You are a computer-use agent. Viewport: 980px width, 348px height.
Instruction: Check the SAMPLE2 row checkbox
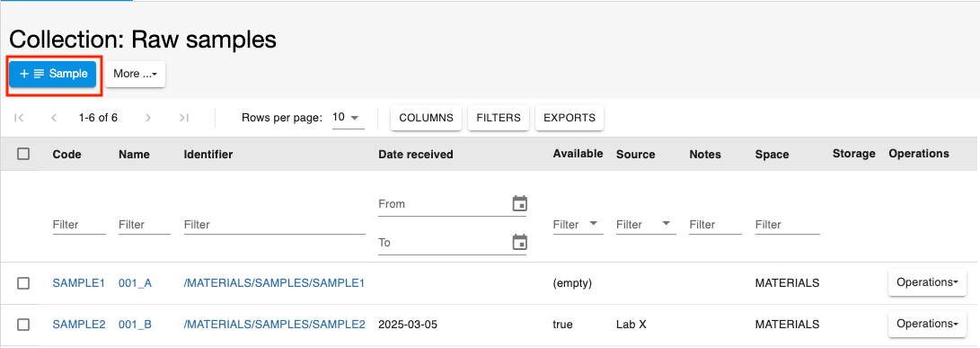(x=23, y=325)
